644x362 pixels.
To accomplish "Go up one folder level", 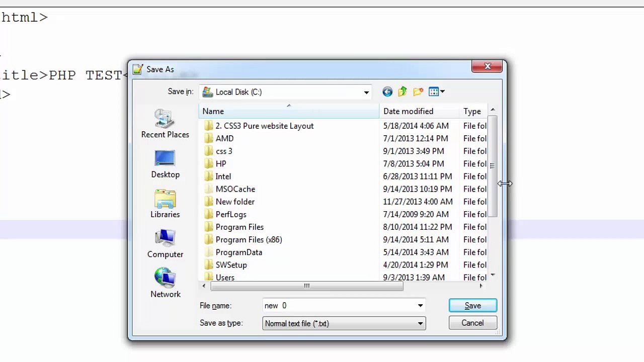I will point(403,92).
